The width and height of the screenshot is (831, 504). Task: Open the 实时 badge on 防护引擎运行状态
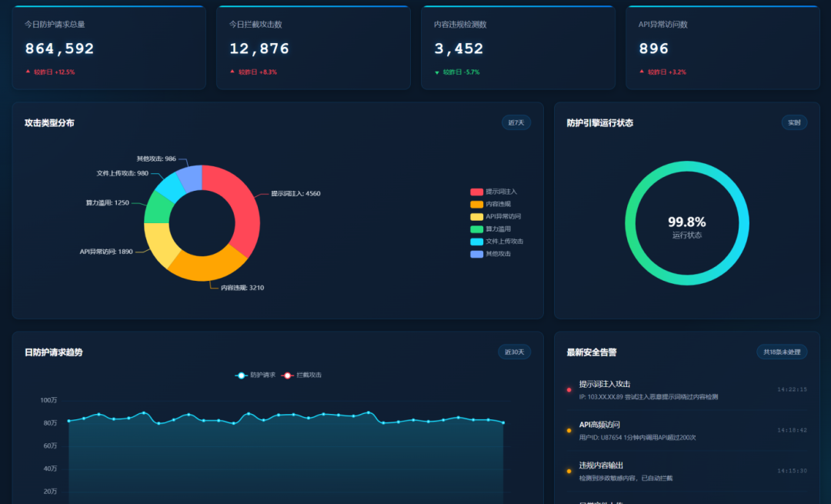(794, 123)
